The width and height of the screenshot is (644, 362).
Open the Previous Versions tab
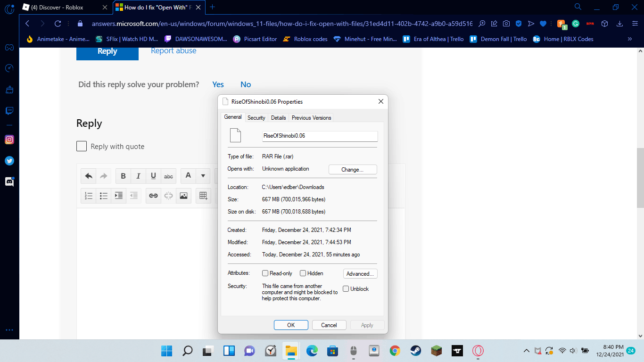312,118
